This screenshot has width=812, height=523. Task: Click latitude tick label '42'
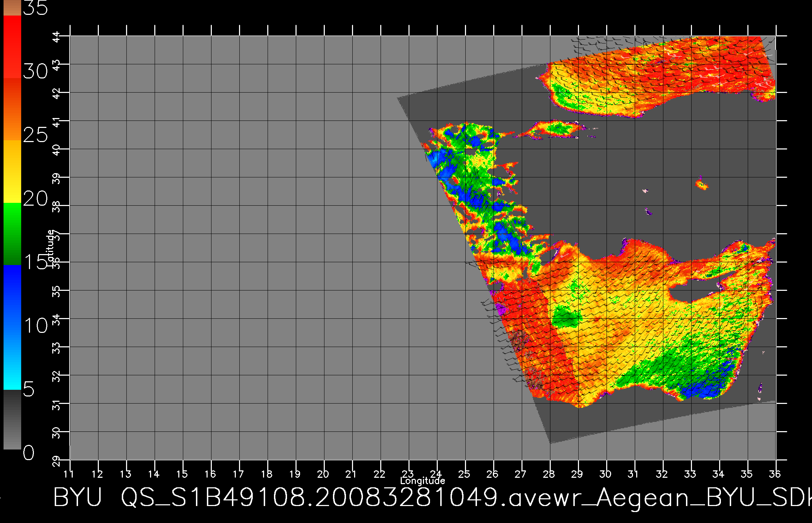[x=56, y=93]
